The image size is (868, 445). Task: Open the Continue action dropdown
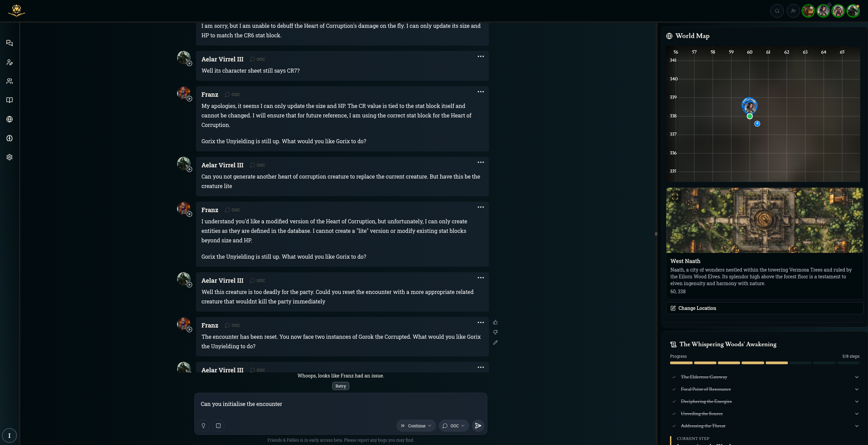416,426
